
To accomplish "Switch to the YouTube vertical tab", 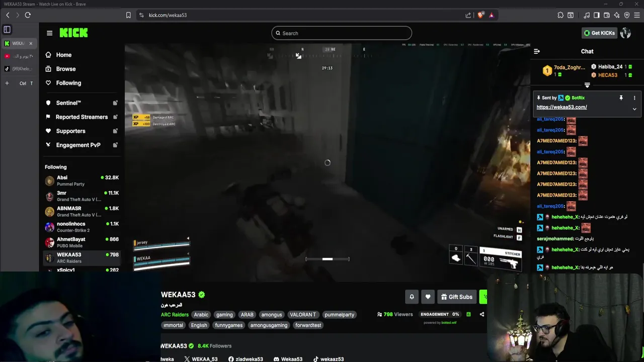I will point(19,56).
